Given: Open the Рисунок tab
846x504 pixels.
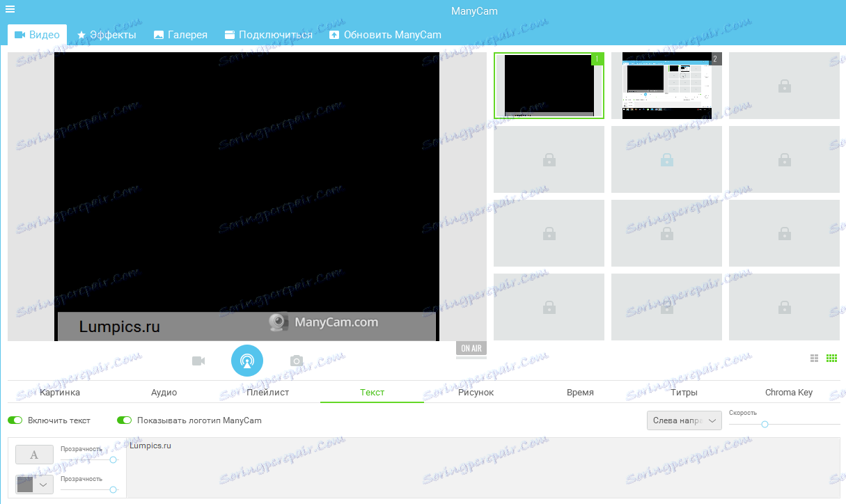Looking at the screenshot, I should coord(476,393).
